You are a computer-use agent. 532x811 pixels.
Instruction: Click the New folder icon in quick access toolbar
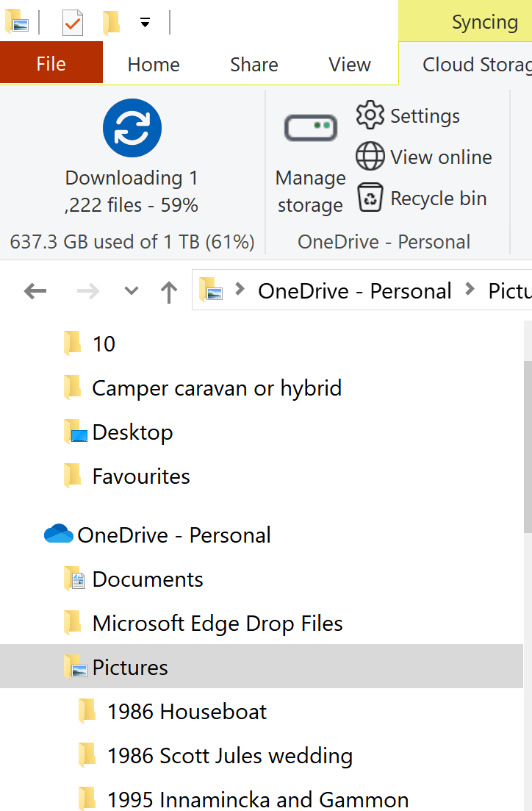[x=112, y=23]
